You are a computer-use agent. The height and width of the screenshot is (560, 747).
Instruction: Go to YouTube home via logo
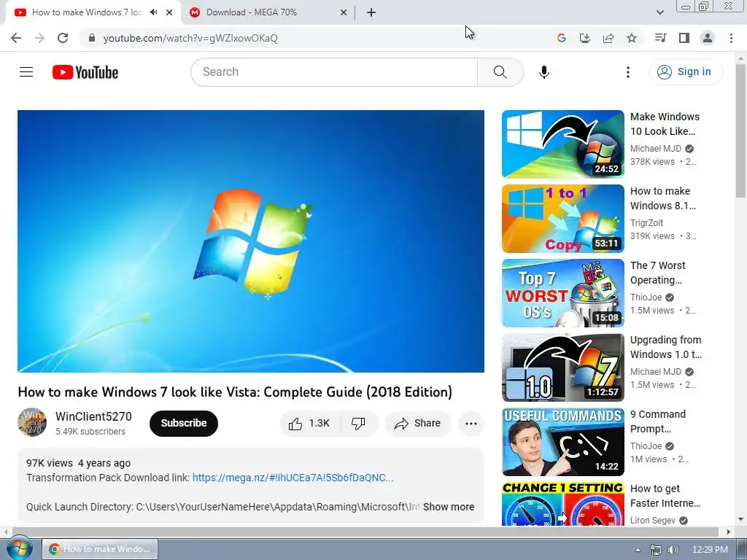pos(85,72)
